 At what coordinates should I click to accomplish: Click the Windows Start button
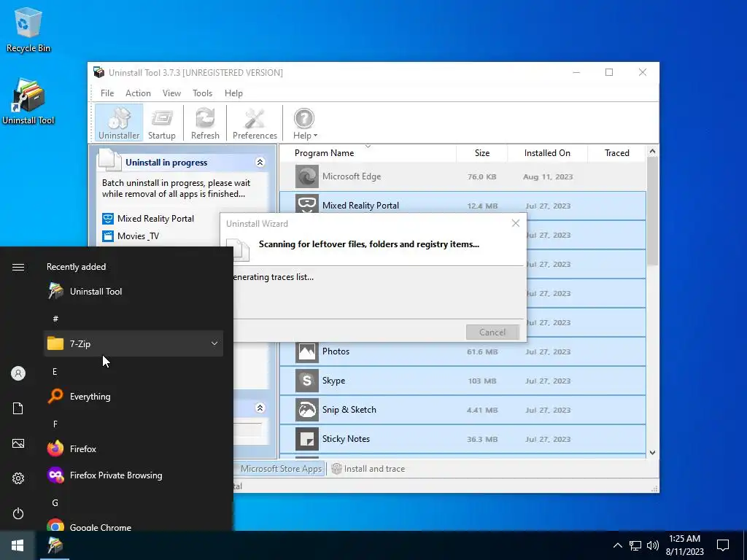tap(18, 545)
